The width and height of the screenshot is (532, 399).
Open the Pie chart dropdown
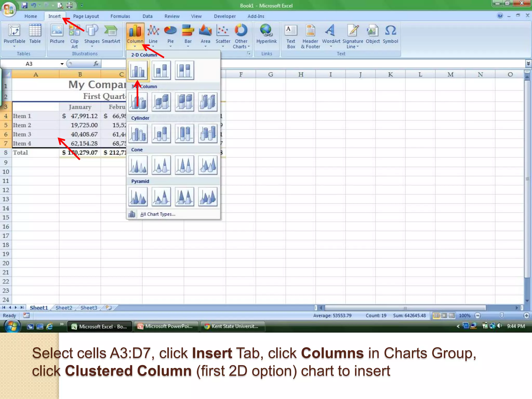tap(170, 36)
